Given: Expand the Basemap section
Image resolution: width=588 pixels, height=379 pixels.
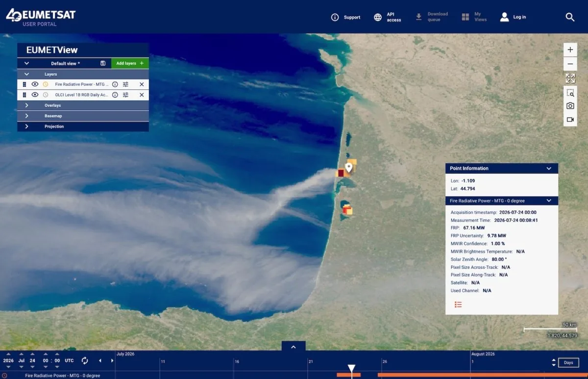Looking at the screenshot, I should (x=26, y=116).
